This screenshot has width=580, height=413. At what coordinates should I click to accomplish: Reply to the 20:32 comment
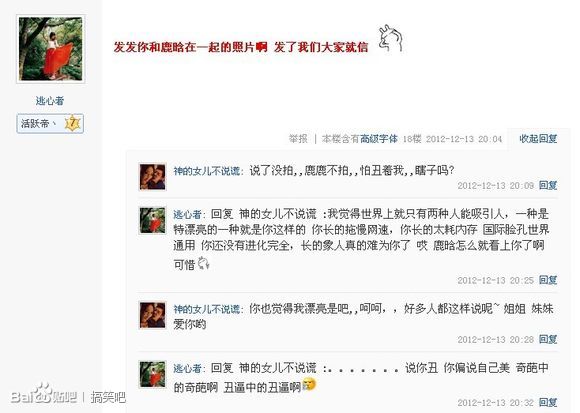(548, 402)
